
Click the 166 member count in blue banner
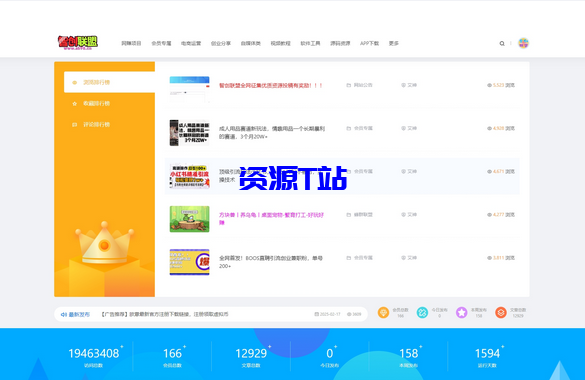pyautogui.click(x=172, y=354)
